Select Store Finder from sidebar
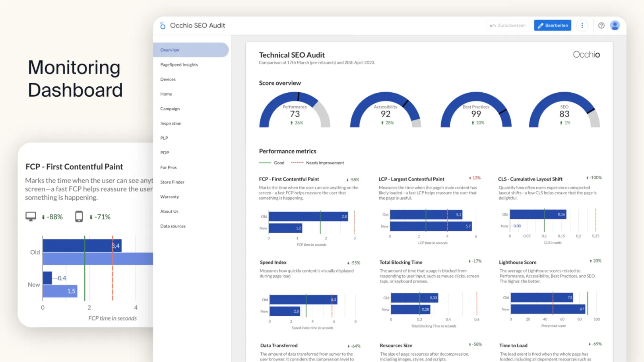Screen dimensions: 644x362 pyautogui.click(x=172, y=182)
